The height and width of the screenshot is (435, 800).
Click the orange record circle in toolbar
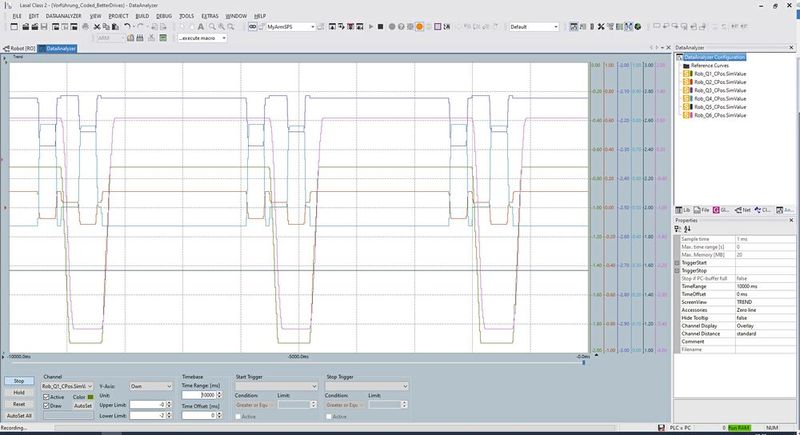tap(419, 27)
